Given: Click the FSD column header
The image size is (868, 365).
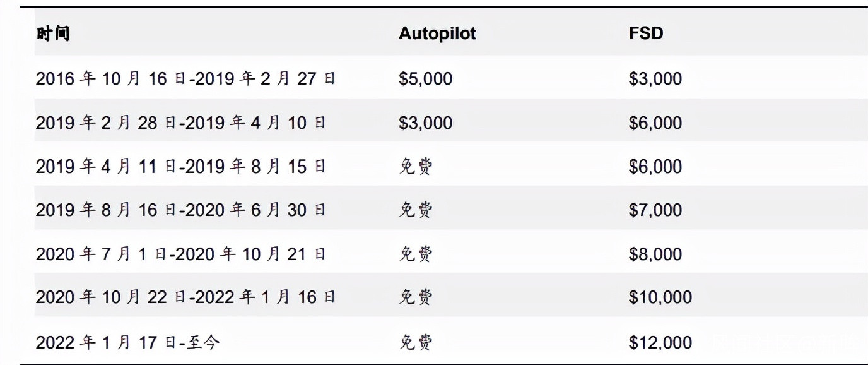Looking at the screenshot, I should click(646, 33).
